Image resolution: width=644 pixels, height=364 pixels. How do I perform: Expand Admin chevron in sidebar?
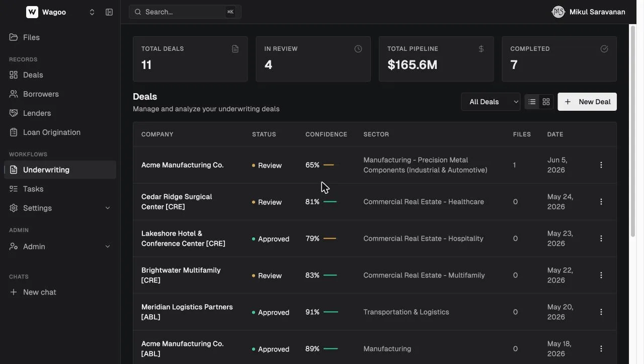(x=107, y=247)
